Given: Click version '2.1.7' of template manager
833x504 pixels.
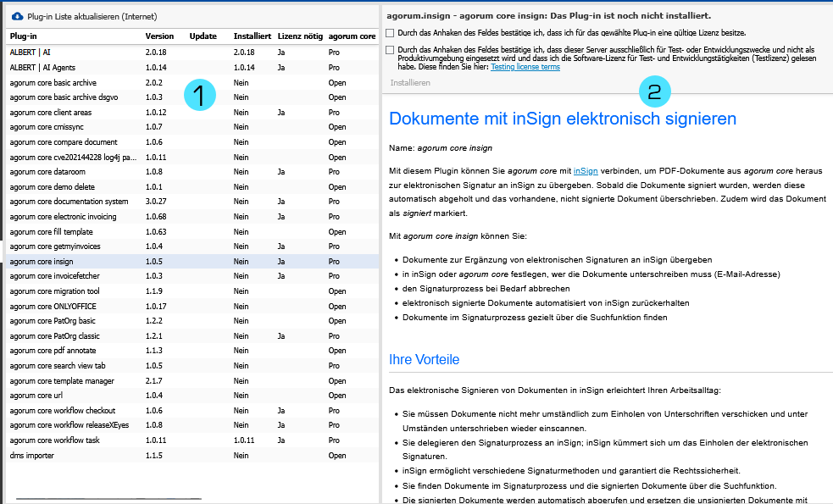Looking at the screenshot, I should [154, 381].
